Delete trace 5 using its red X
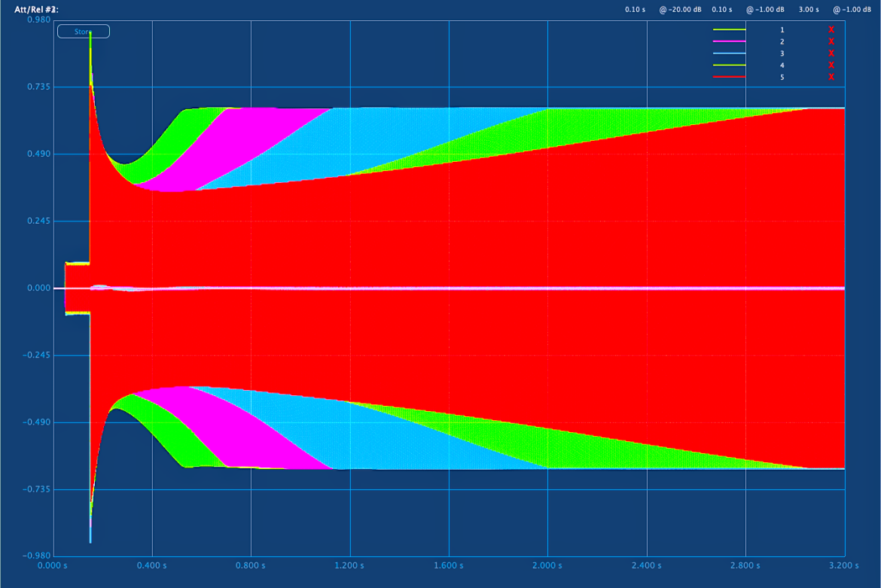The width and height of the screenshot is (881, 588). tap(831, 77)
